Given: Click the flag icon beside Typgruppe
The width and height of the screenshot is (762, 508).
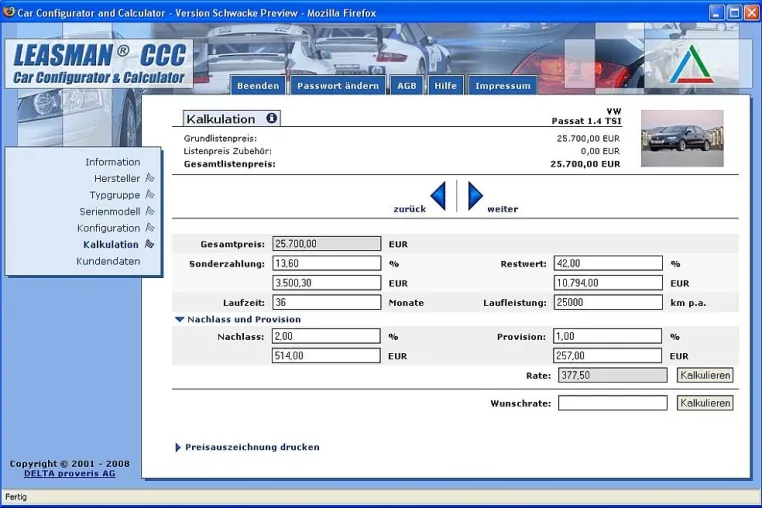Looking at the screenshot, I should point(150,195).
